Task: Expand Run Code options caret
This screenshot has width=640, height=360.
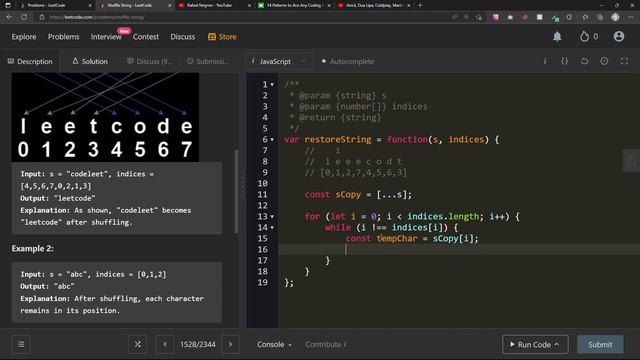Action: pos(557,344)
